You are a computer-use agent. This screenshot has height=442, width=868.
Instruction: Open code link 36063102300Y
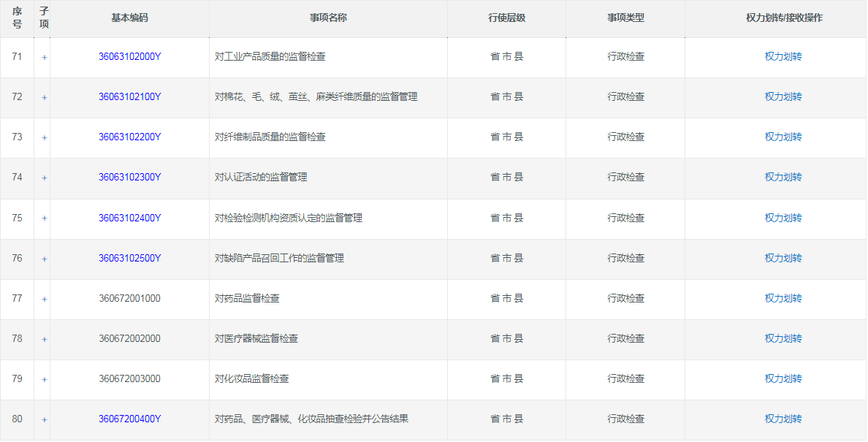[x=129, y=177]
